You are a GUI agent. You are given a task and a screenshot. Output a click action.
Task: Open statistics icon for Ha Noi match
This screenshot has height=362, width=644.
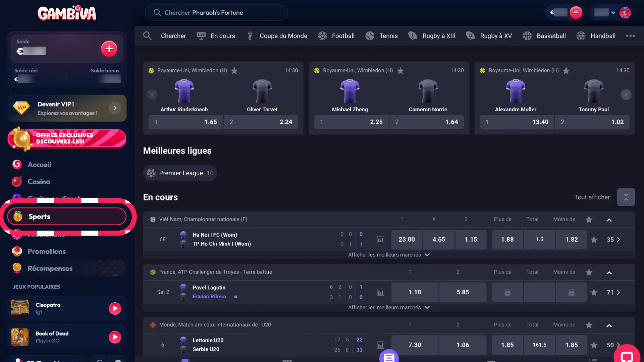[380, 240]
